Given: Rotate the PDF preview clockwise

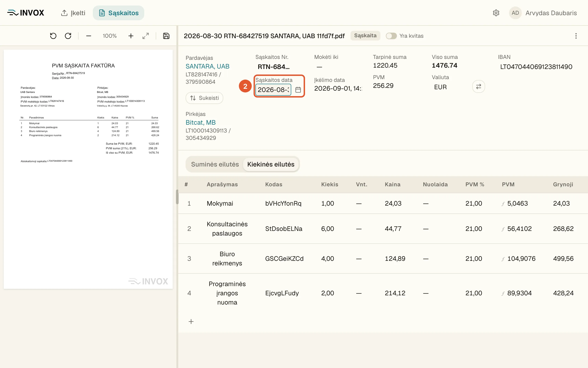Looking at the screenshot, I should point(68,36).
